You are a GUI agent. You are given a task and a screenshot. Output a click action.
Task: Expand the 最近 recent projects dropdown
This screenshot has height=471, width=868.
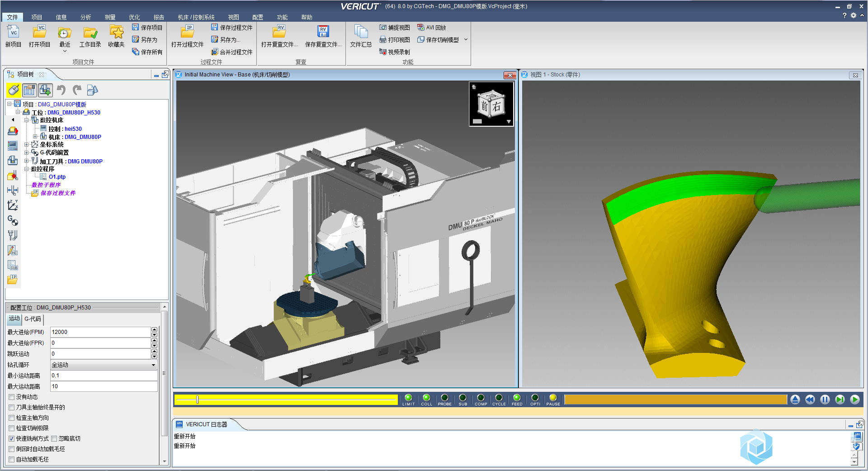click(65, 51)
